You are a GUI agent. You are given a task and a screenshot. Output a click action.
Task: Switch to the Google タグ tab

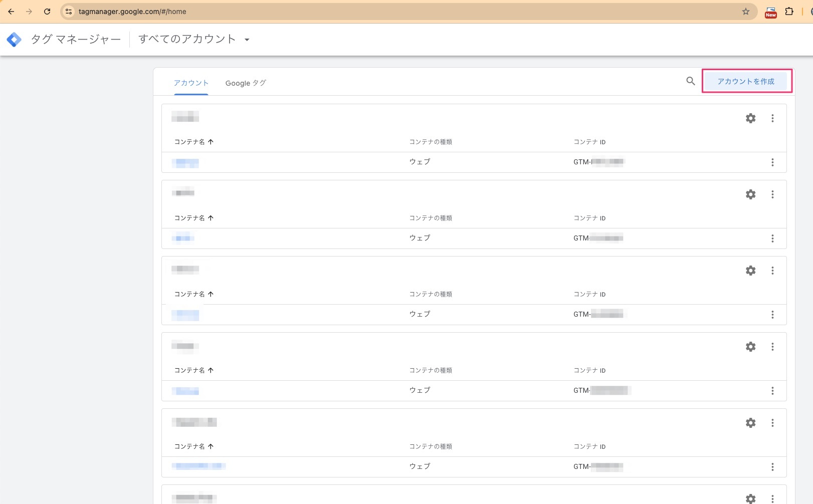point(246,83)
